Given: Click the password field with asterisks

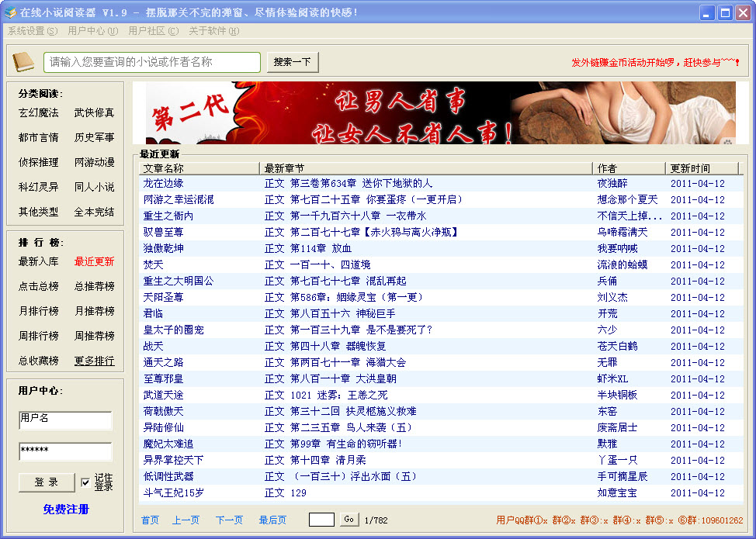Looking at the screenshot, I should coord(65,451).
